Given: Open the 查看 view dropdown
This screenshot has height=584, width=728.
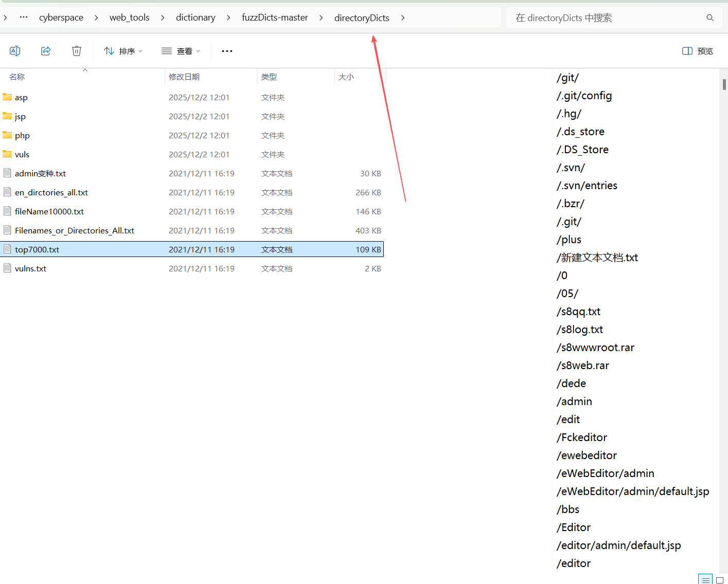Looking at the screenshot, I should tap(181, 51).
